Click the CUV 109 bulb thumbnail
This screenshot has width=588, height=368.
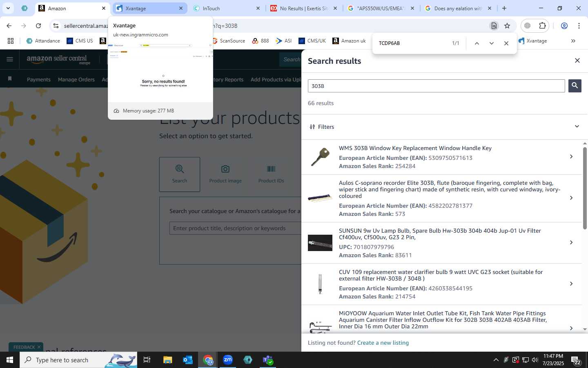coord(320,284)
